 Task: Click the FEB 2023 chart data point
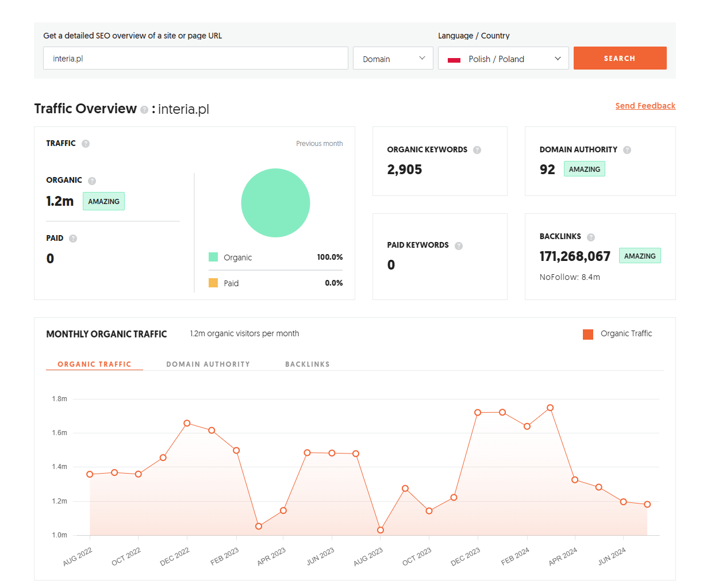click(x=236, y=451)
